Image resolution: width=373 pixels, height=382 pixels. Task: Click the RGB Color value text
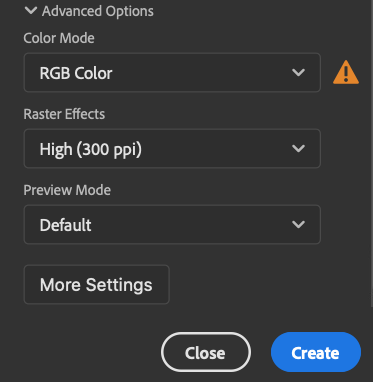[76, 73]
